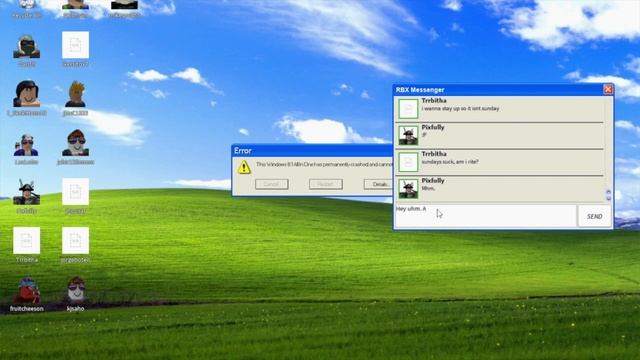Open the kjsaho desktop avatar icon
This screenshot has height=360, width=640.
click(x=76, y=290)
